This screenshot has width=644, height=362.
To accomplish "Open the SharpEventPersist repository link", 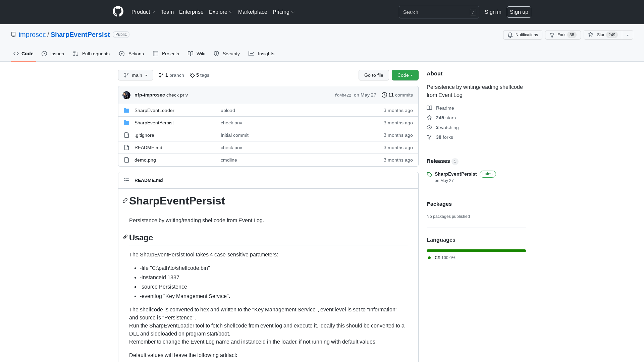I will [x=80, y=35].
